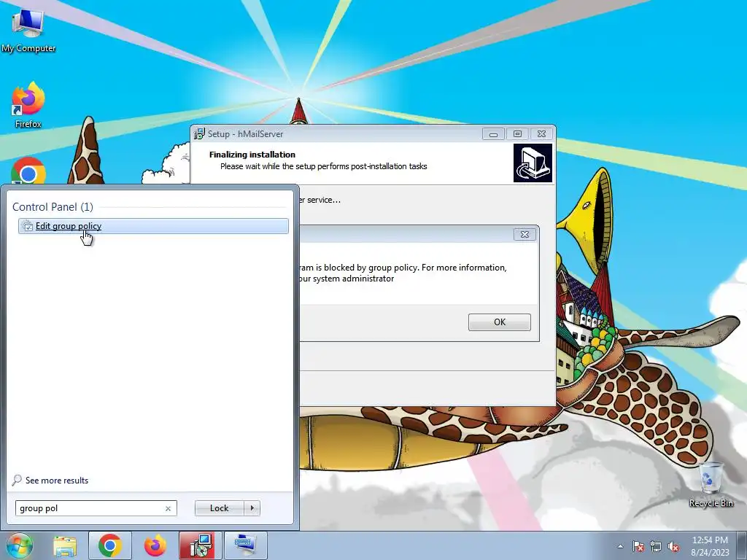Click the hMailServer setup title bar icon
Screen dimensions: 747x560
pyautogui.click(x=199, y=134)
